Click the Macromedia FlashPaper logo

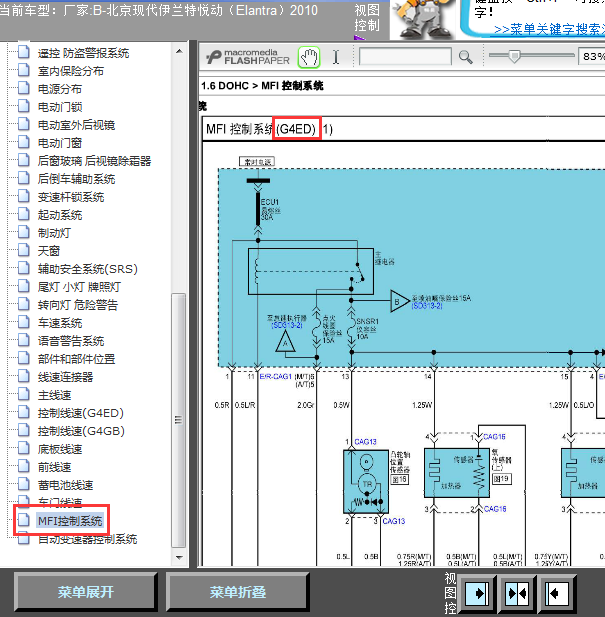pos(248,57)
